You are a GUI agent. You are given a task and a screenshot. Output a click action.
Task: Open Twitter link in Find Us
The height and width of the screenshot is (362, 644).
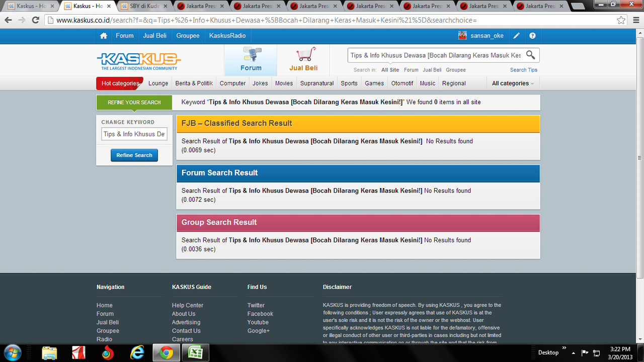(x=256, y=305)
